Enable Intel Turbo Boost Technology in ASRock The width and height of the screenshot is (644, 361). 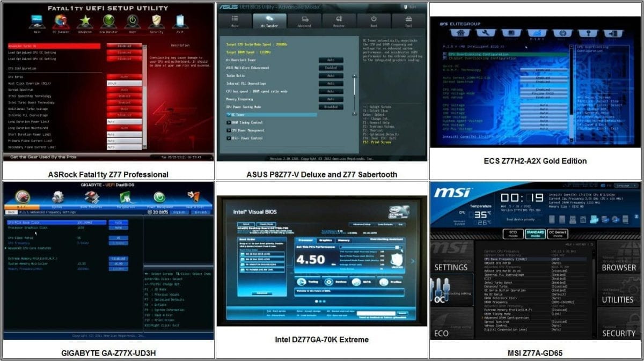(125, 102)
